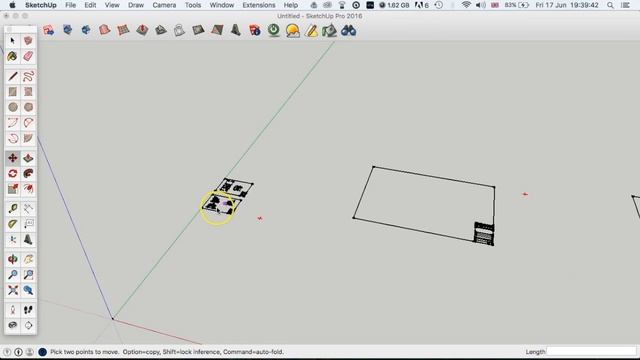Select the 3 Point Arc tool
Viewport: 640px width, 360px height.
[13, 138]
